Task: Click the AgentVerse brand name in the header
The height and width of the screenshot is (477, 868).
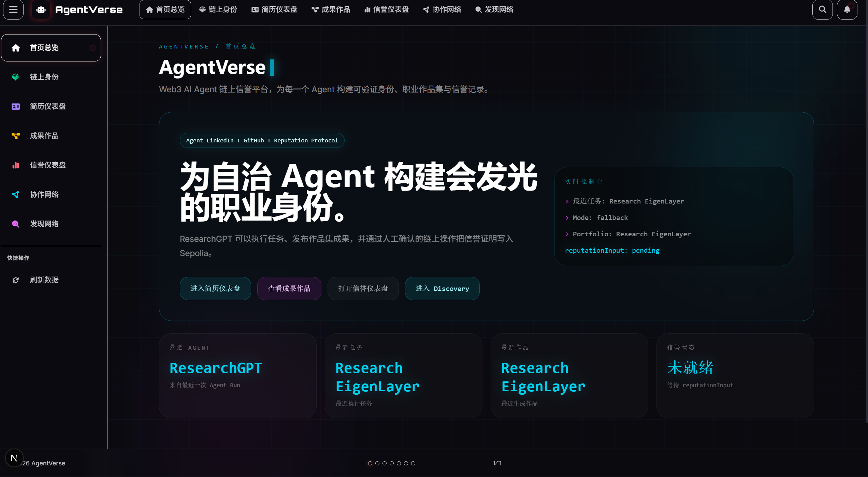Action: pyautogui.click(x=89, y=10)
